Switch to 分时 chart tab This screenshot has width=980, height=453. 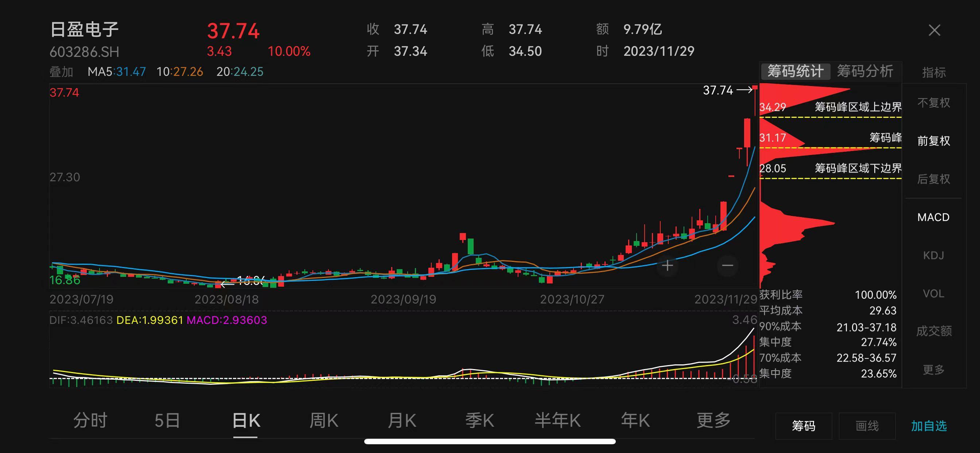pyautogui.click(x=90, y=421)
